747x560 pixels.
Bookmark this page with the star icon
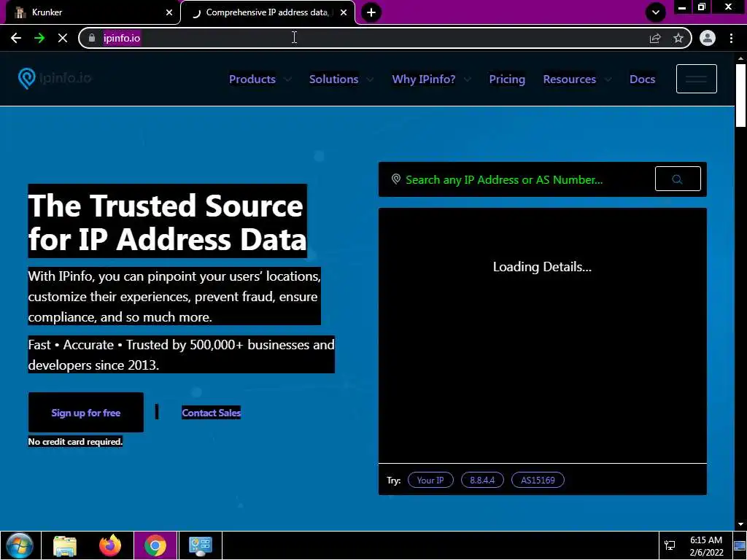tap(678, 38)
